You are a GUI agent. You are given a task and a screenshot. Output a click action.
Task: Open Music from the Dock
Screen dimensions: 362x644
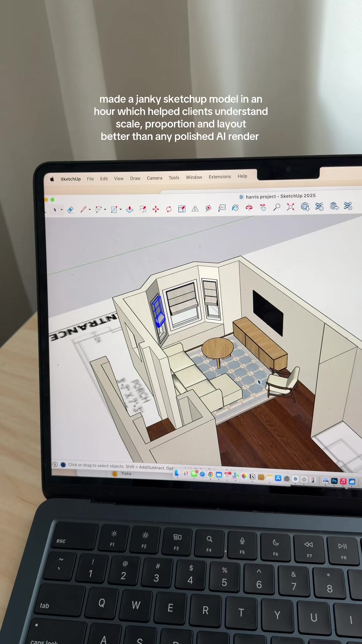click(343, 481)
